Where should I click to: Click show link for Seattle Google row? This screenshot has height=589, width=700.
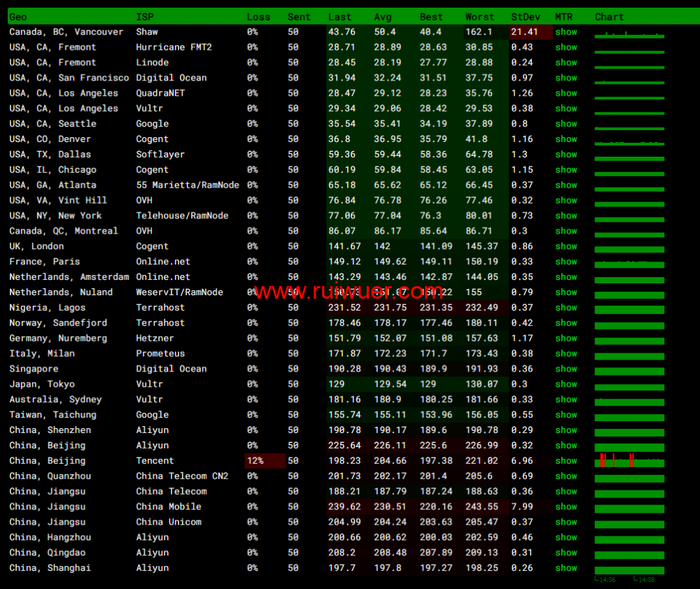point(566,124)
